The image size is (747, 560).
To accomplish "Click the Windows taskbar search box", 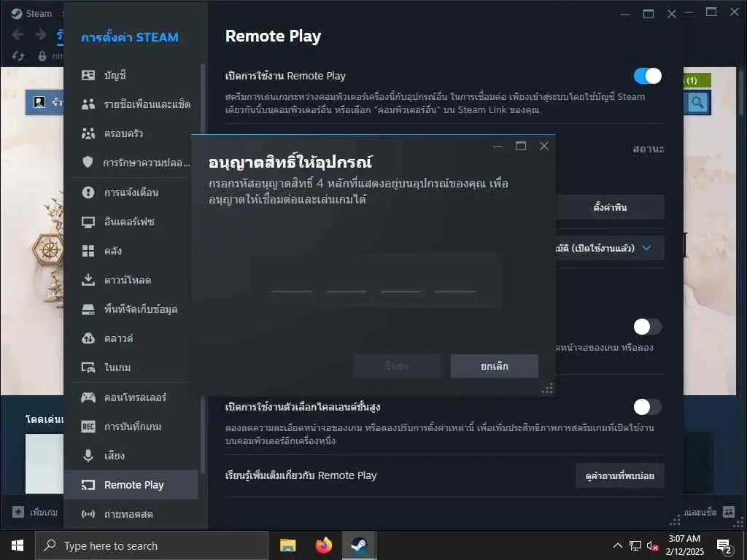I will (x=152, y=545).
